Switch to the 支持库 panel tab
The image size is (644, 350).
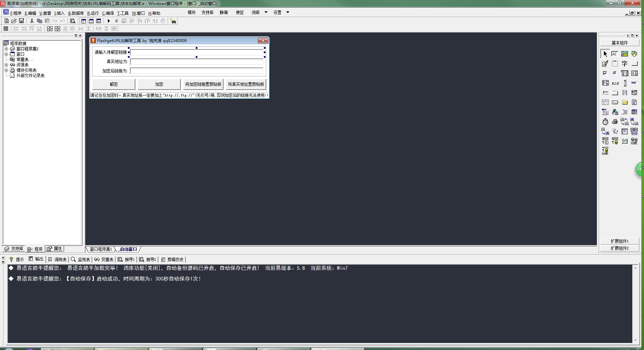coord(14,249)
